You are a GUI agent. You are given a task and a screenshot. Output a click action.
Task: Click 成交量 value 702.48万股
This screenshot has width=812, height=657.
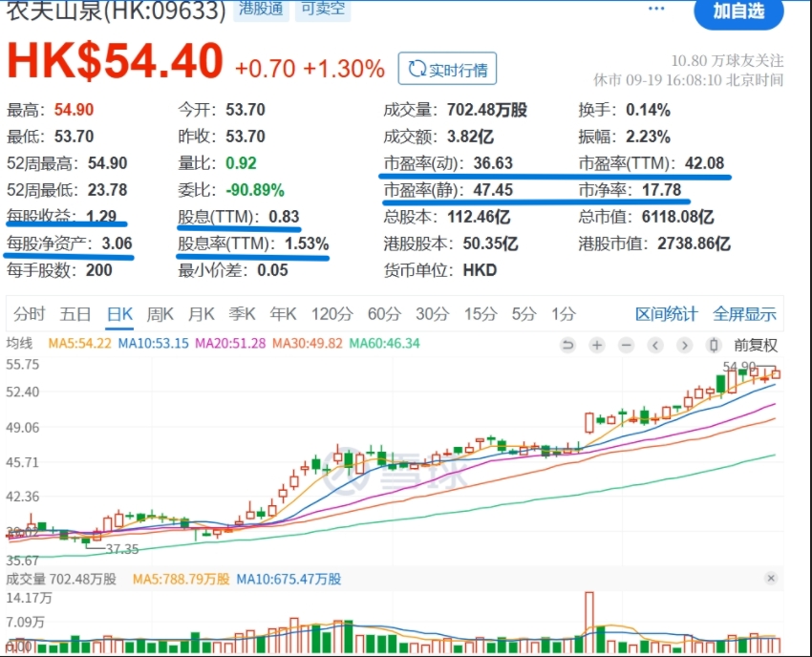487,110
